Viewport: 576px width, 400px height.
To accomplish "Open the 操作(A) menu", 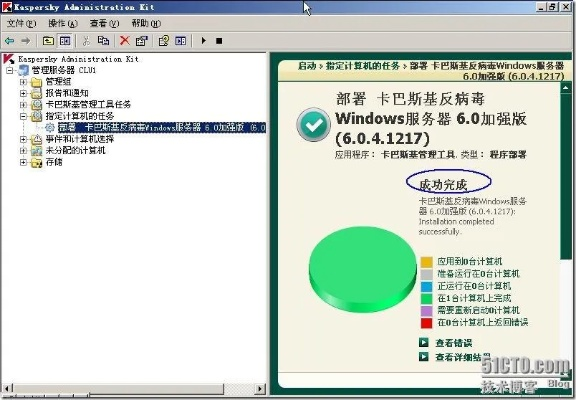I will point(63,24).
